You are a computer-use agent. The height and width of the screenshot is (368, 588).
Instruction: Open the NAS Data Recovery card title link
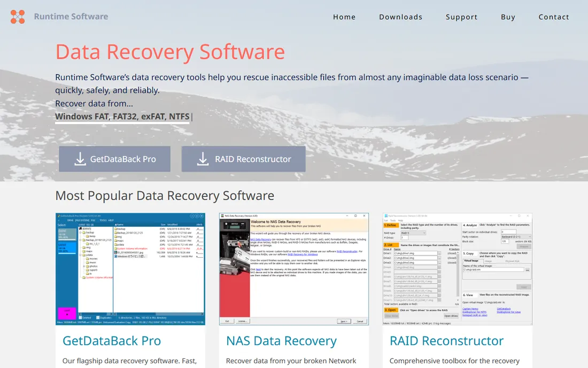(x=281, y=341)
